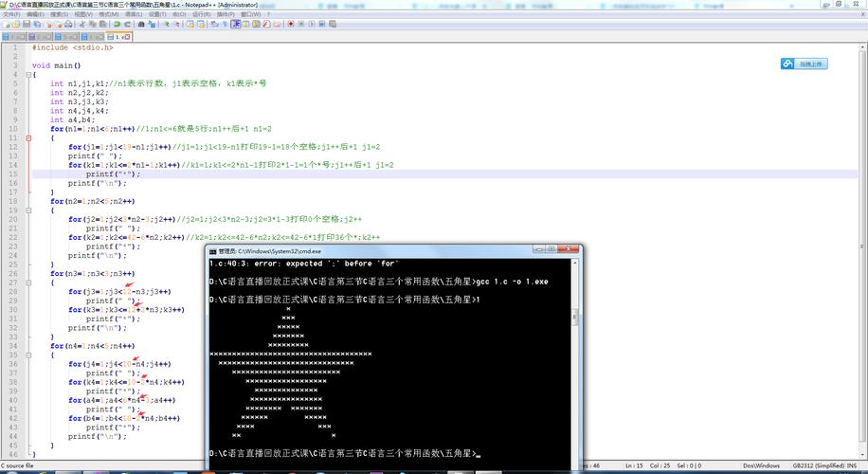Viewport: 868px width, 474px height.
Task: Collapse the for(n2) block fold marker at line 19
Action: click(28, 210)
